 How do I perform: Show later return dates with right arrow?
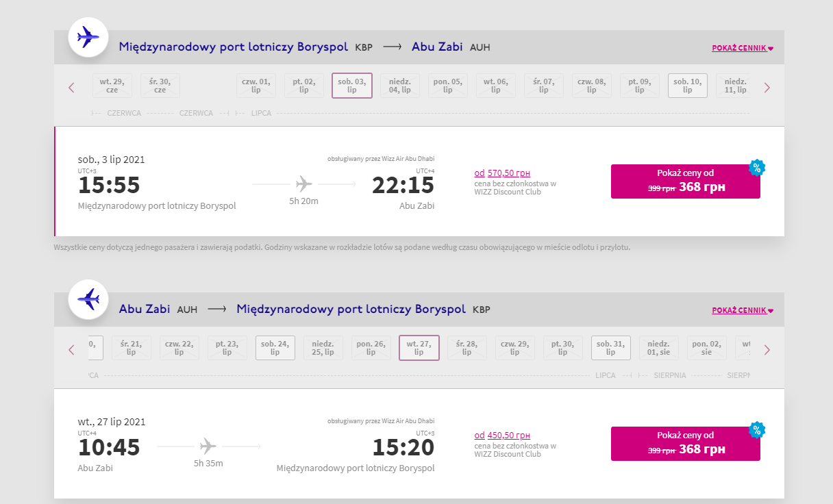767,349
